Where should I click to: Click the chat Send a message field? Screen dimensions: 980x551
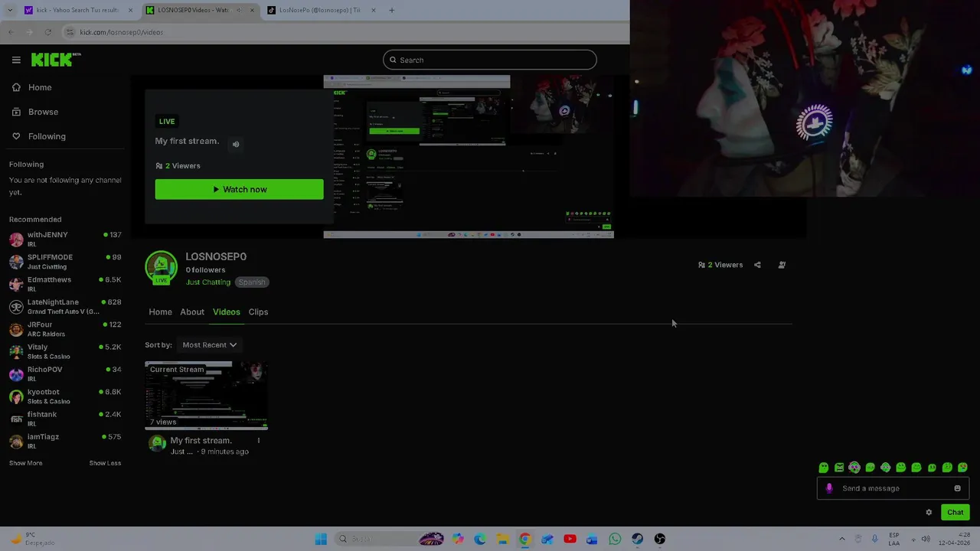893,488
